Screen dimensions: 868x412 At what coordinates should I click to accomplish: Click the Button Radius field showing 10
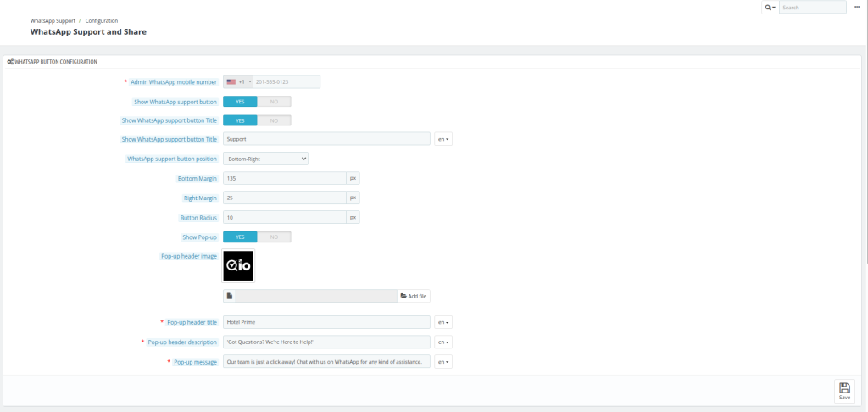pos(285,217)
